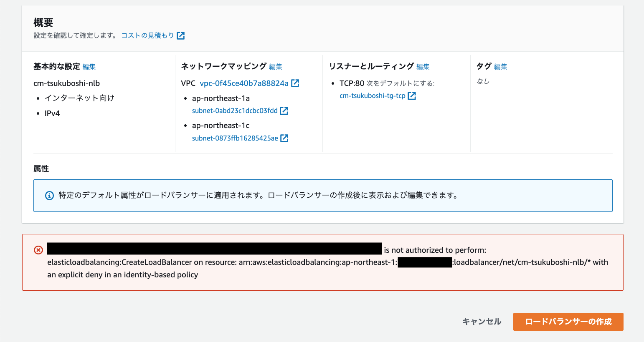
Task: Select the vpc-0f45ce40b7a88824a link
Action: [244, 83]
